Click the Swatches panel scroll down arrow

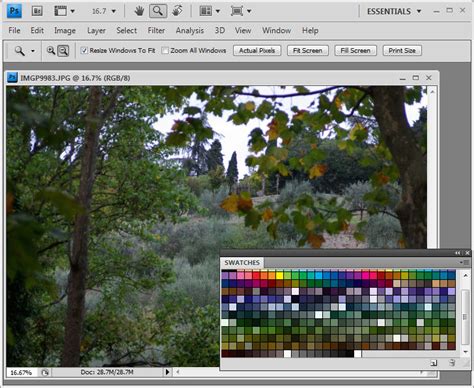click(465, 352)
